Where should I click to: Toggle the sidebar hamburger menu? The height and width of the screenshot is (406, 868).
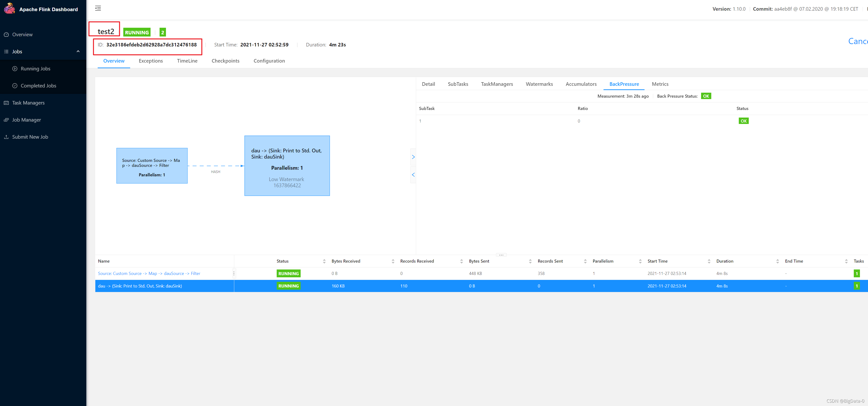click(x=98, y=8)
